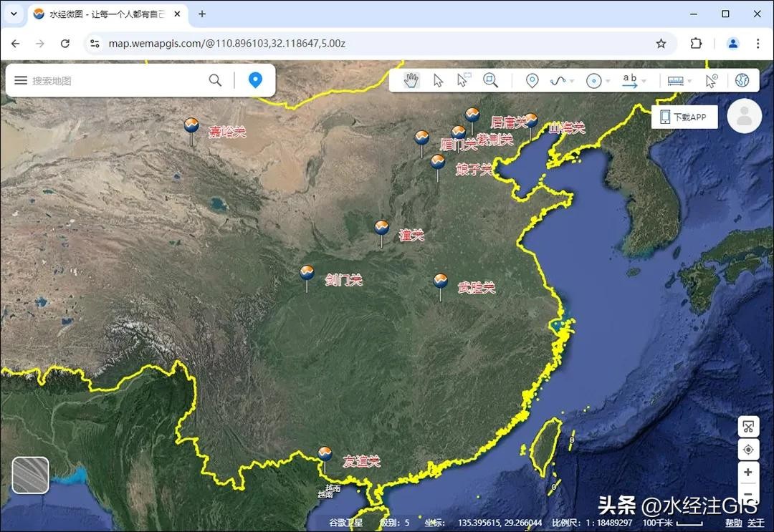Open the 帮助 link in status bar
This screenshot has height=532, width=774.
[x=733, y=523]
